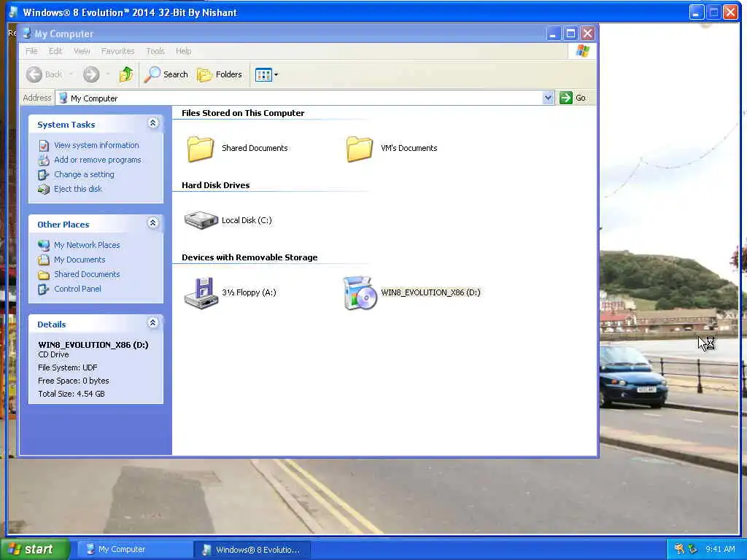747x560 pixels.
Task: Select the Local Disk (C:) drive icon
Action: [x=201, y=220]
